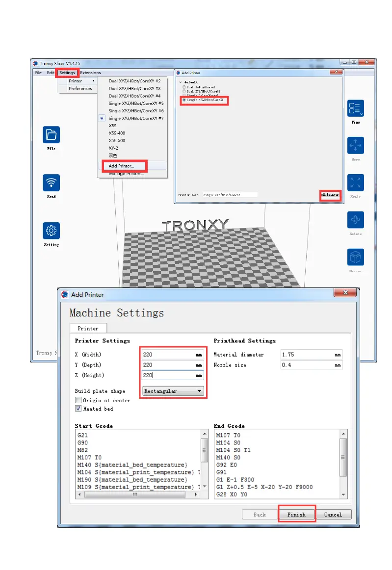Click Finish button in Machine Settings
The height and width of the screenshot is (570, 392).
[x=296, y=515]
